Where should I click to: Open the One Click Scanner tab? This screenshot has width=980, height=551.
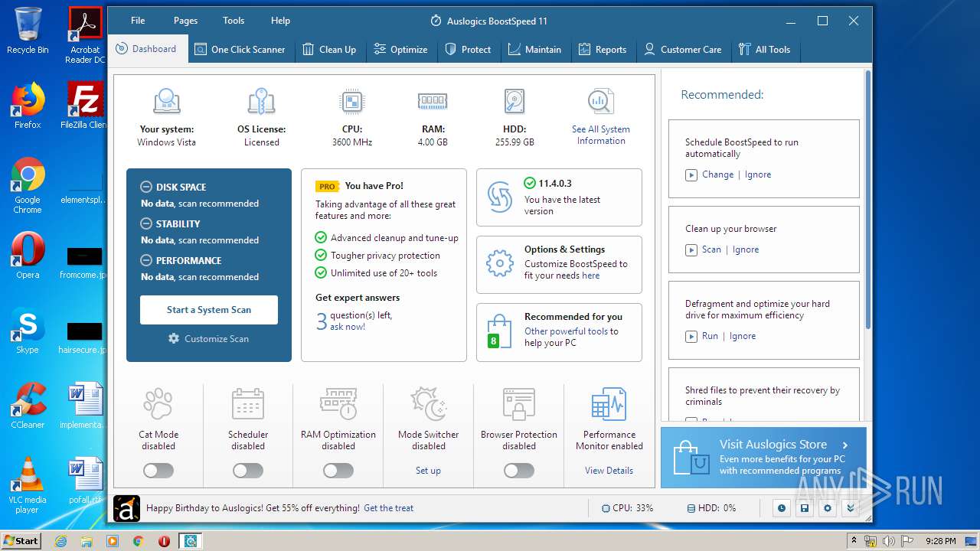coord(240,49)
